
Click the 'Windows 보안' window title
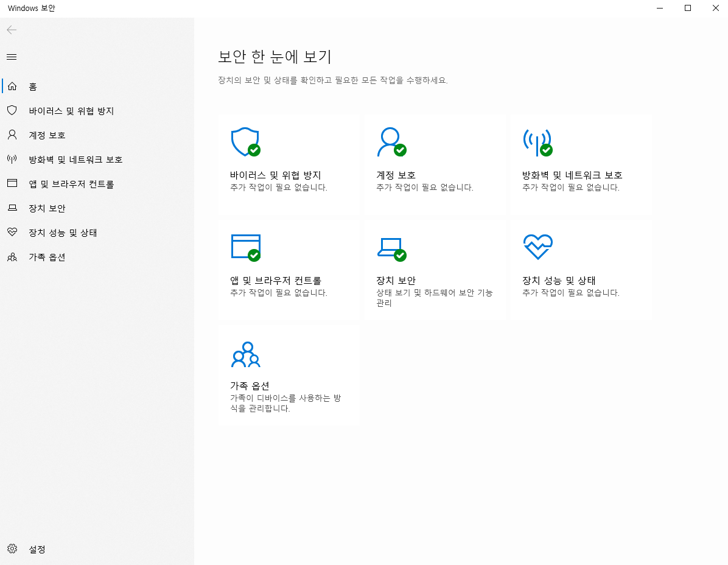(32, 9)
